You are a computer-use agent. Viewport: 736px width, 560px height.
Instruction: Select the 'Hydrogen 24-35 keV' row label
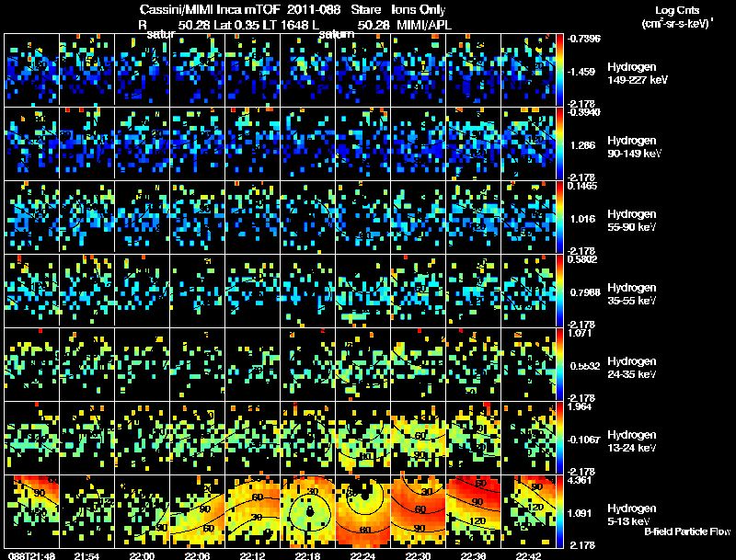[x=632, y=368]
